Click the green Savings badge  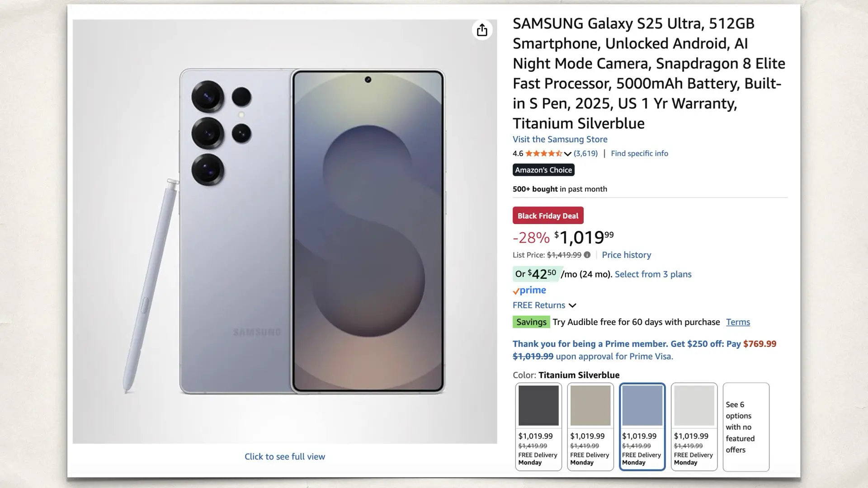tap(531, 322)
